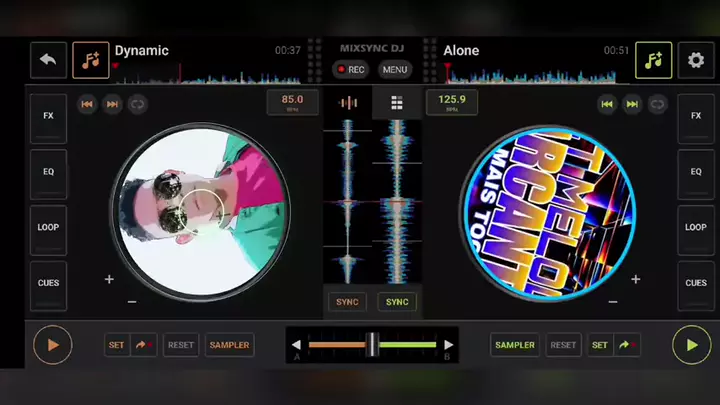Toggle the REC recording button

tap(351, 70)
